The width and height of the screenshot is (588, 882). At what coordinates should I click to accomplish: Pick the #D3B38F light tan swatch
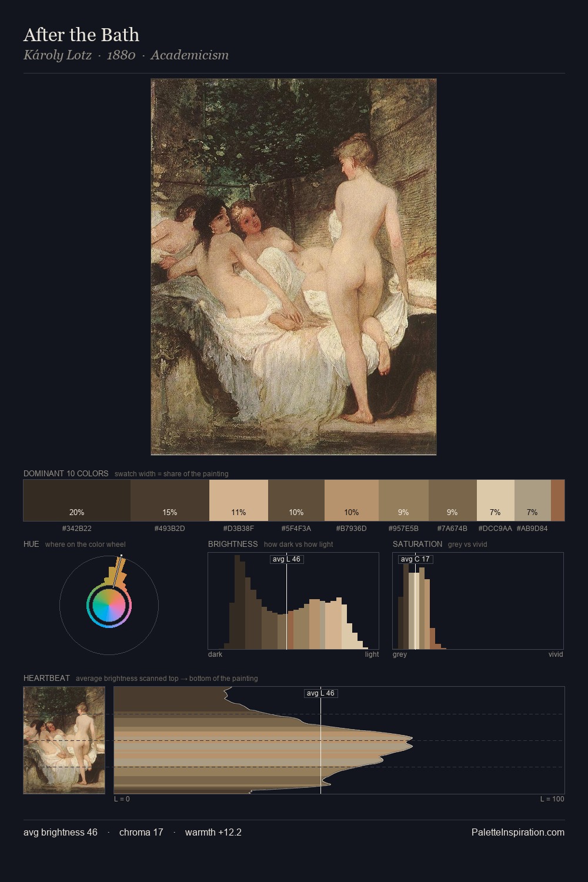pos(239,500)
